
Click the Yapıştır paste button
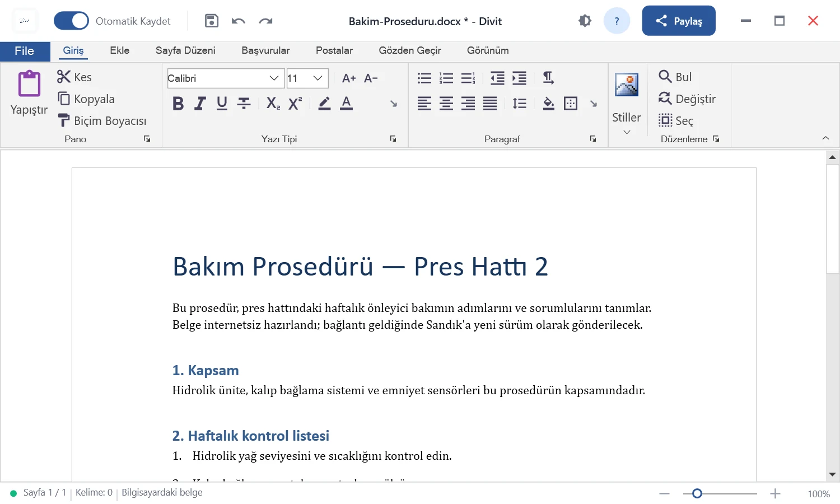(x=29, y=93)
